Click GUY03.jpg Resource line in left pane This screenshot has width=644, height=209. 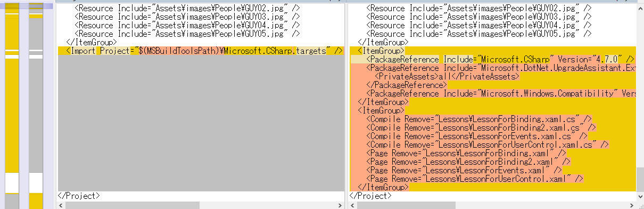point(187,17)
